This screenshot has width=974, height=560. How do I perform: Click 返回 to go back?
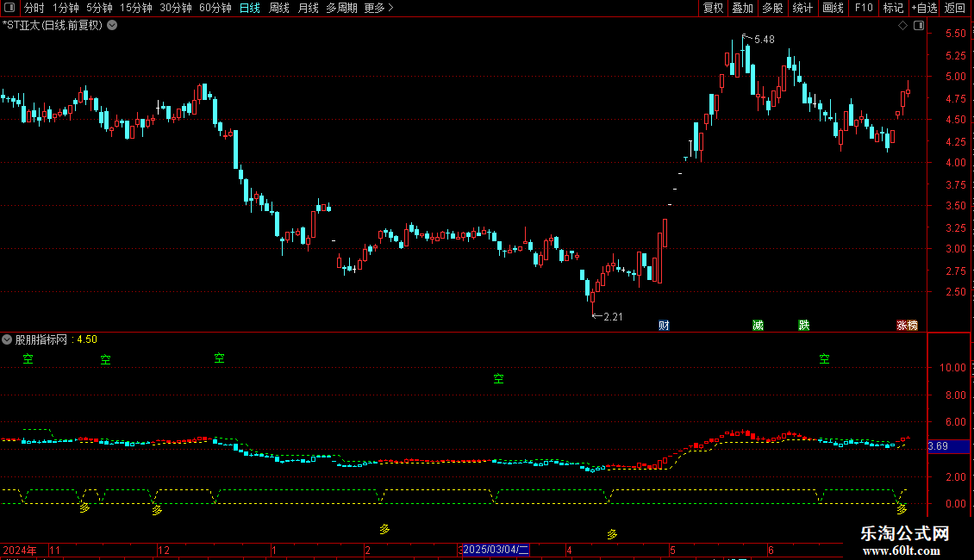coord(955,8)
